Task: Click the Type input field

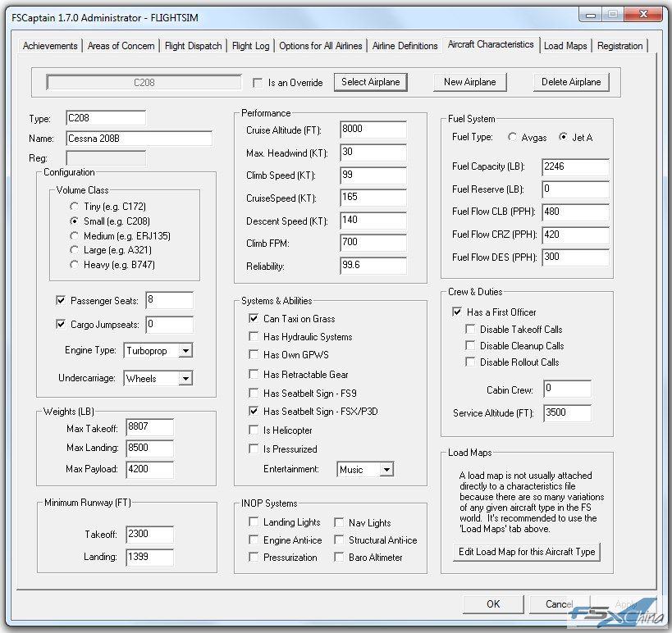Action: coord(106,118)
